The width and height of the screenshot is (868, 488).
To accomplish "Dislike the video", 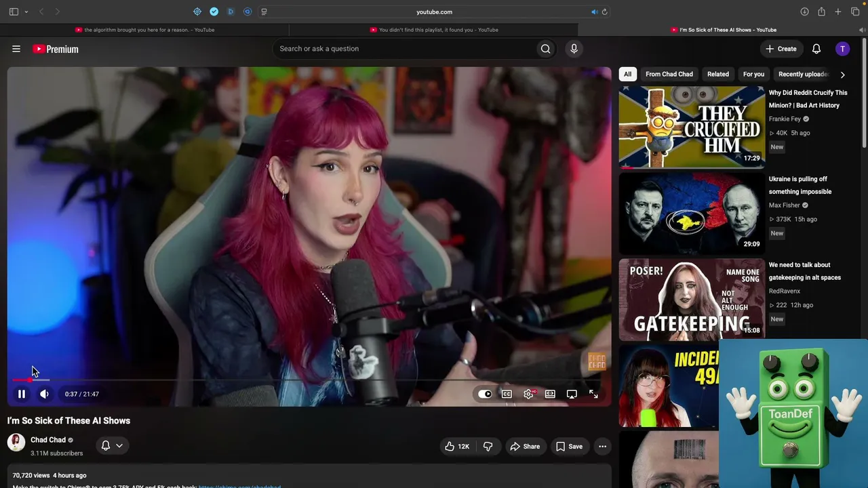I will [488, 446].
